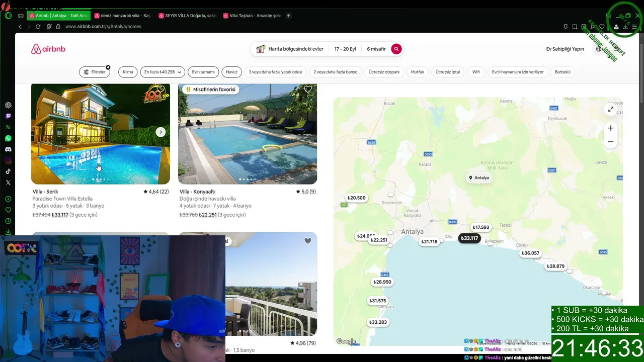Image resolution: width=644 pixels, height=362 pixels.
Task: Click the red search magnifier button
Action: [x=396, y=49]
